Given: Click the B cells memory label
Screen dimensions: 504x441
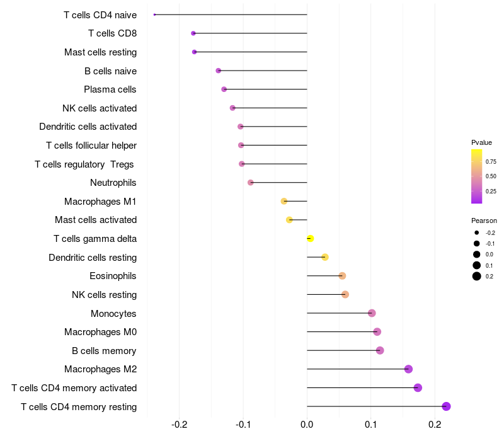Looking at the screenshot, I should pos(104,351).
